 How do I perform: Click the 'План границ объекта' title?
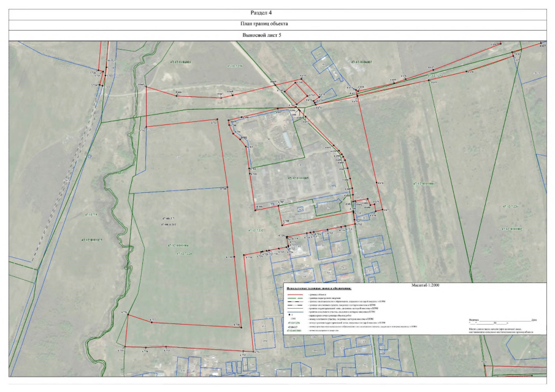pos(277,24)
